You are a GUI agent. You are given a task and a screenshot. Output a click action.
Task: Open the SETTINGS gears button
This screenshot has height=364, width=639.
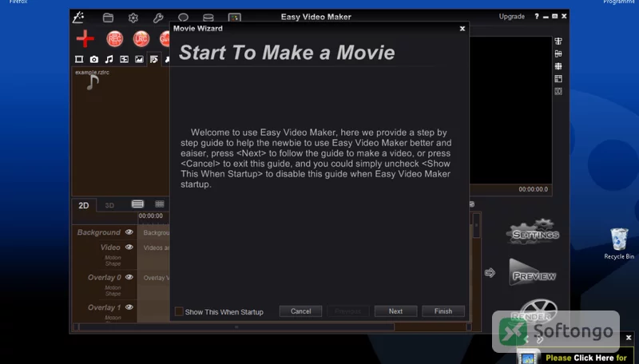[x=533, y=232]
